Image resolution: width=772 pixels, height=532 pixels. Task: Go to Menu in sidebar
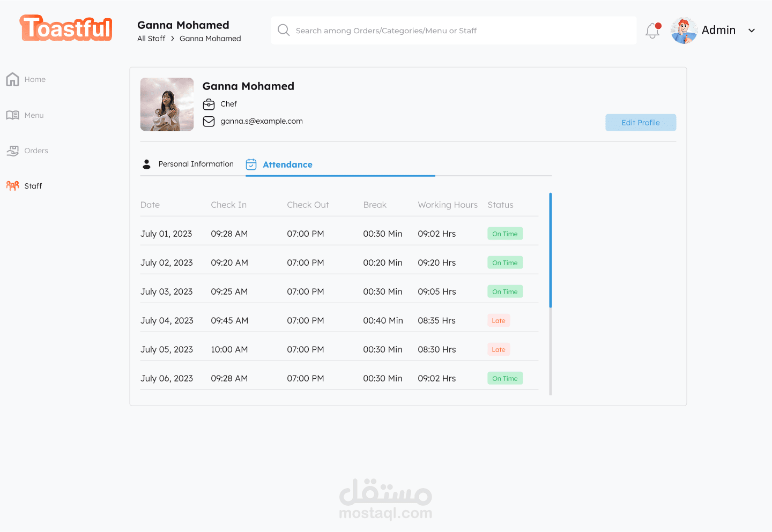pyautogui.click(x=34, y=115)
